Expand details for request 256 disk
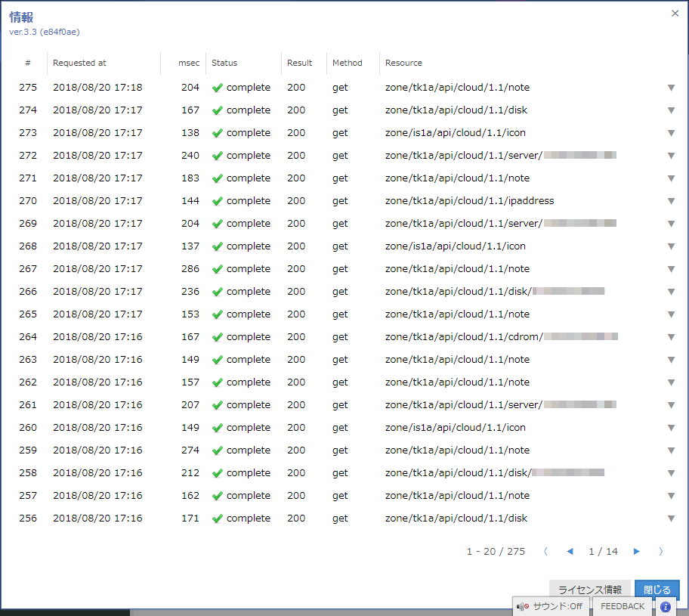 (x=671, y=518)
